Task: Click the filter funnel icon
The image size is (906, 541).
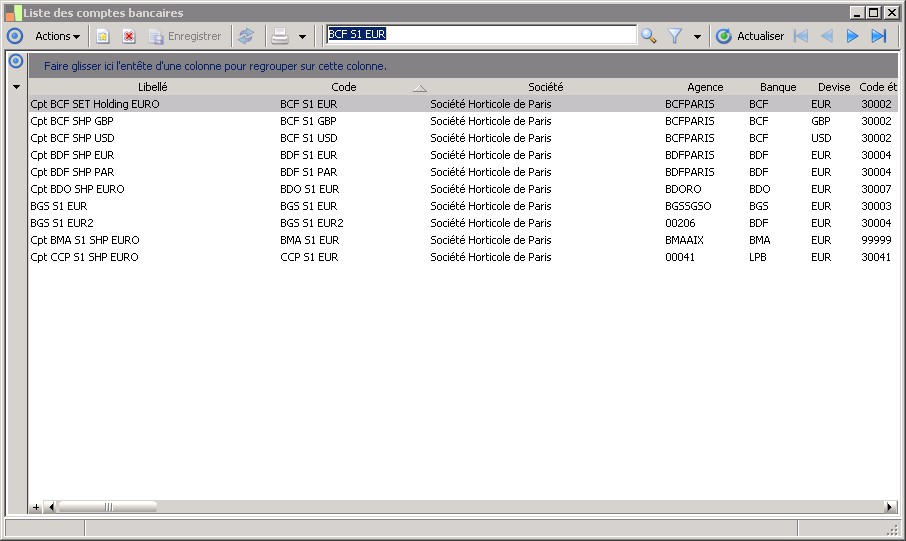Action: tap(675, 36)
